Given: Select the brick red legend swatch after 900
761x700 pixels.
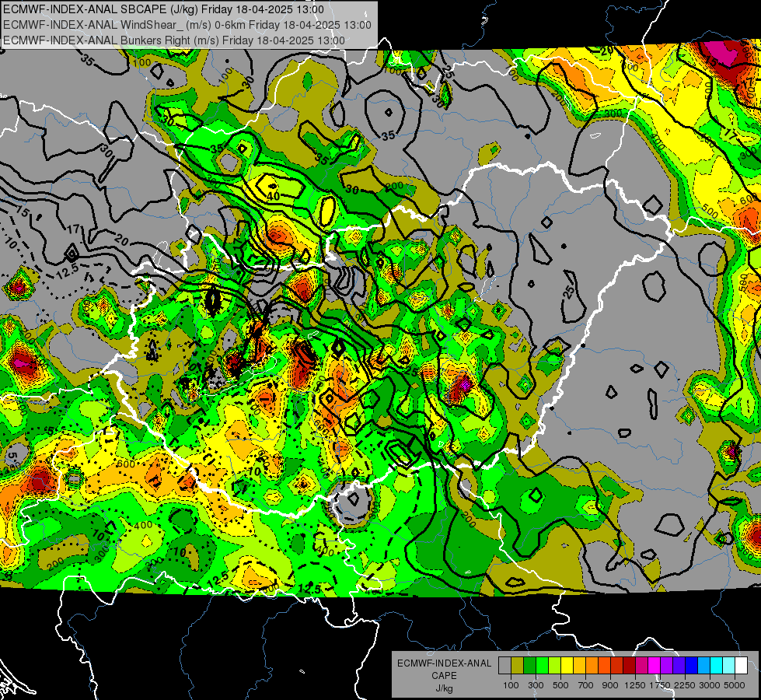Looking at the screenshot, I should click(617, 666).
